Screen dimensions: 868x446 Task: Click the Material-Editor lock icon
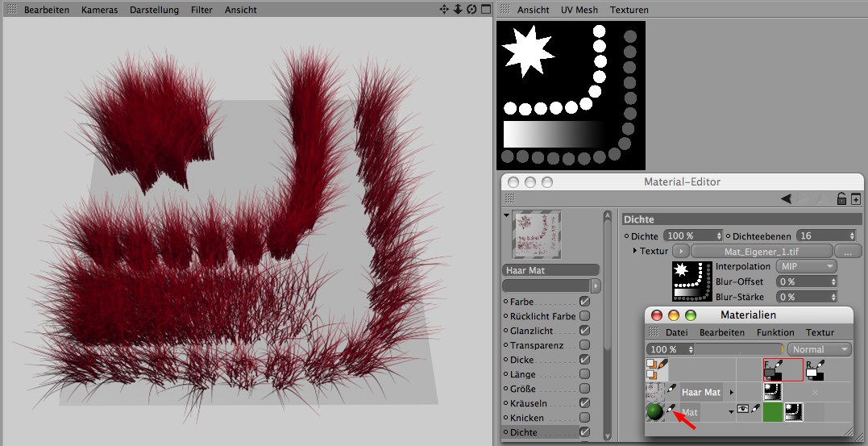[x=842, y=199]
